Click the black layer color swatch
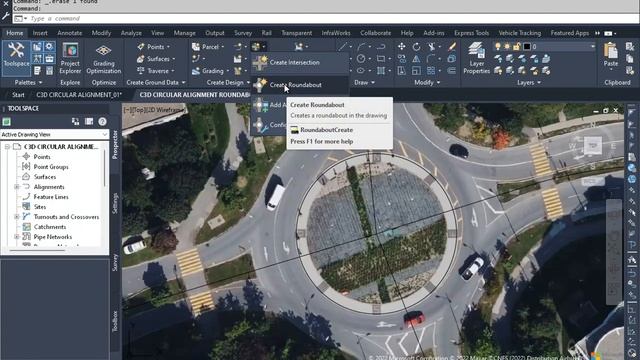The width and height of the screenshot is (640, 360). click(527, 47)
